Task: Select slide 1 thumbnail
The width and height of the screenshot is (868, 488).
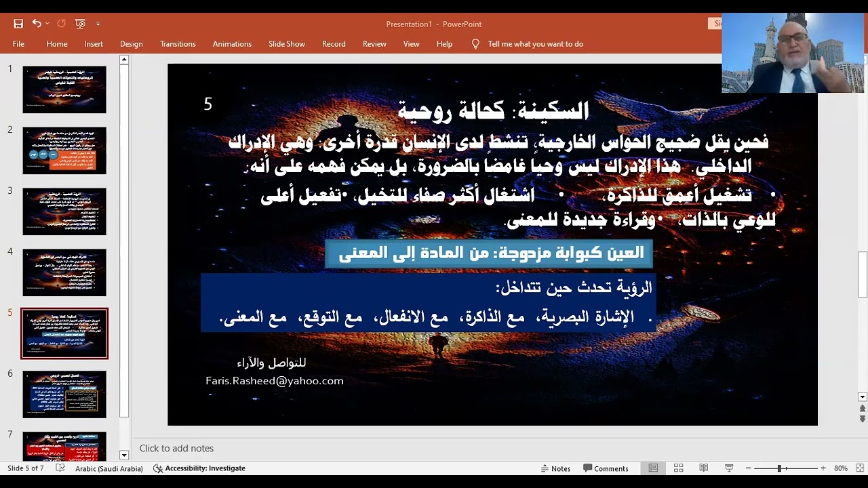Action: (x=64, y=89)
